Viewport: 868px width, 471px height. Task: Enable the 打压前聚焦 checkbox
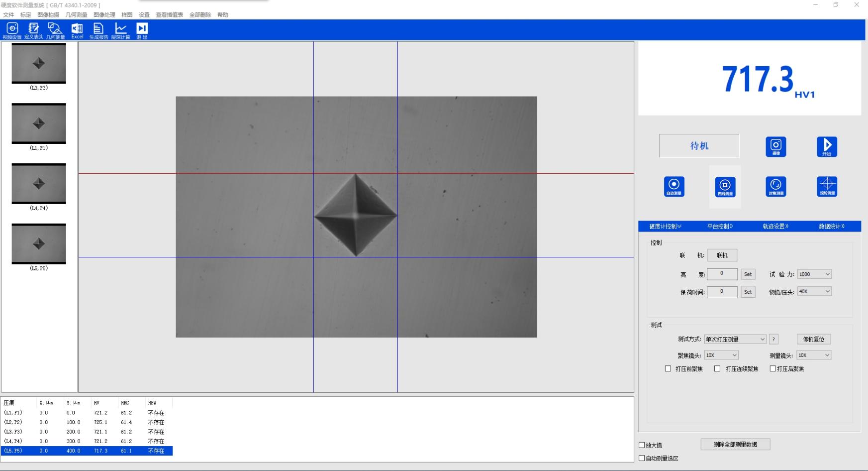[668, 369]
